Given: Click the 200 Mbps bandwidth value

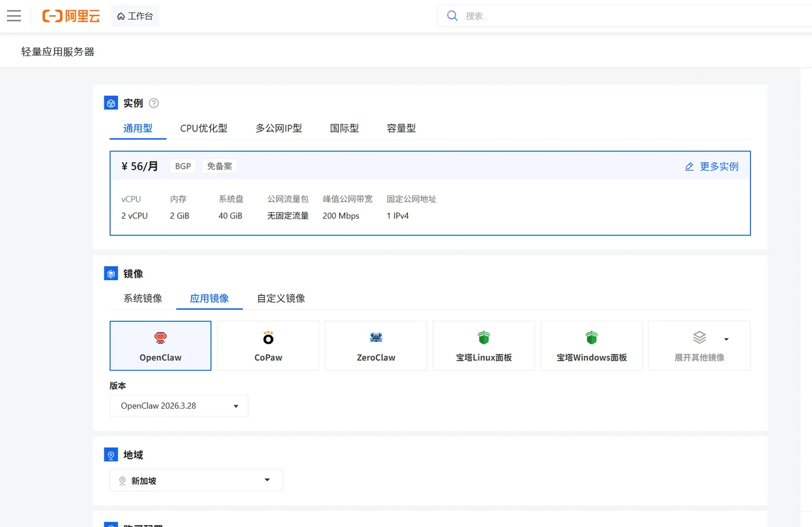Looking at the screenshot, I should 341,216.
